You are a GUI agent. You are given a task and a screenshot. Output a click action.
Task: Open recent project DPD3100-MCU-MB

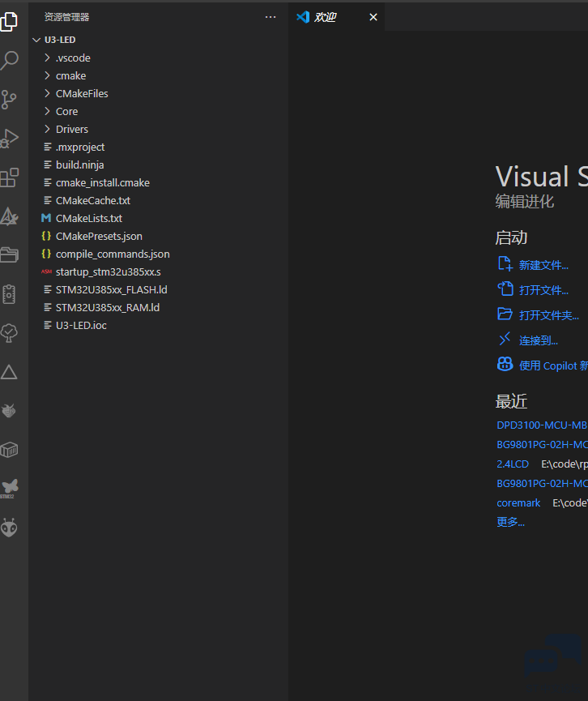pyautogui.click(x=542, y=425)
